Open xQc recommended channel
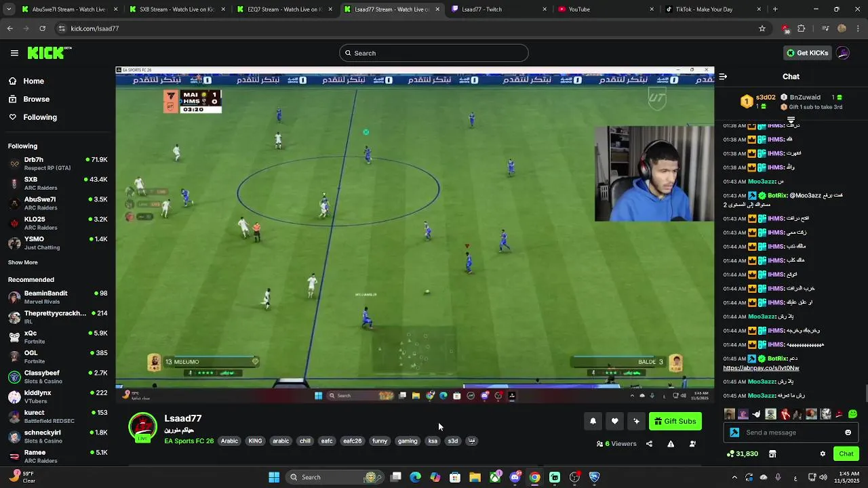Image resolution: width=868 pixels, height=488 pixels. tap(58, 337)
